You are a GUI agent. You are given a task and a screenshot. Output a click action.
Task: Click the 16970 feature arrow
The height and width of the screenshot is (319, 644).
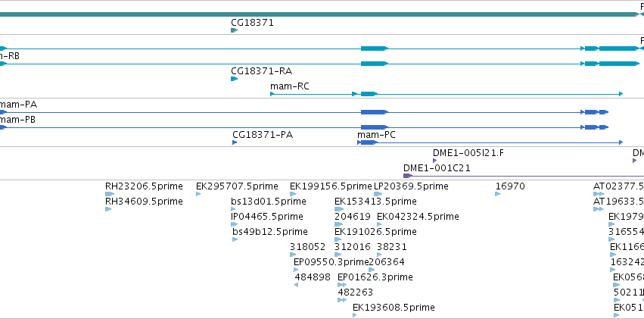coord(498,194)
